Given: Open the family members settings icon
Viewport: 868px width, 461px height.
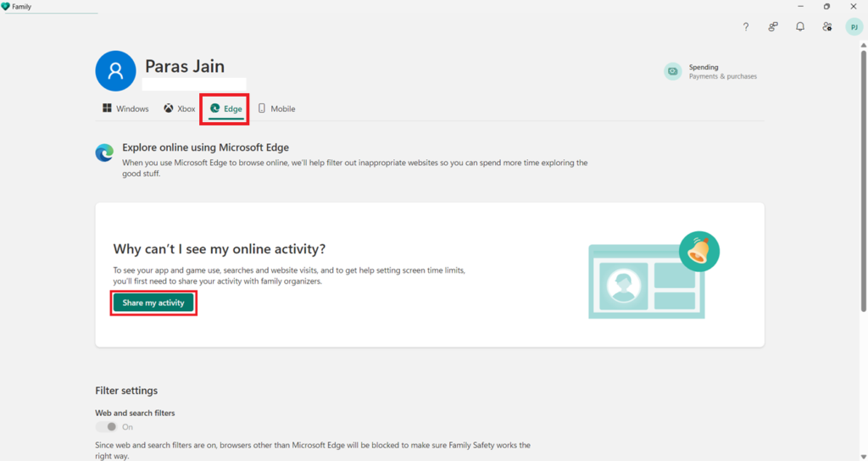Looking at the screenshot, I should (x=827, y=26).
